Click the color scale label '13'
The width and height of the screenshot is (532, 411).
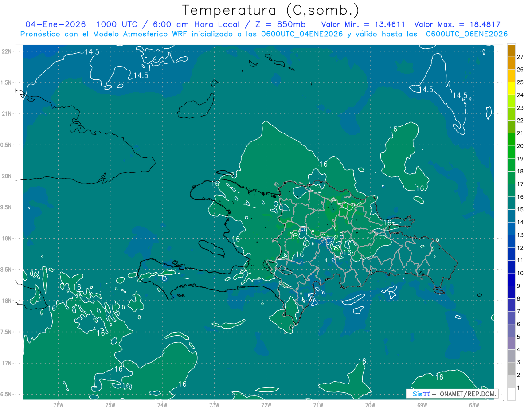[x=520, y=235]
